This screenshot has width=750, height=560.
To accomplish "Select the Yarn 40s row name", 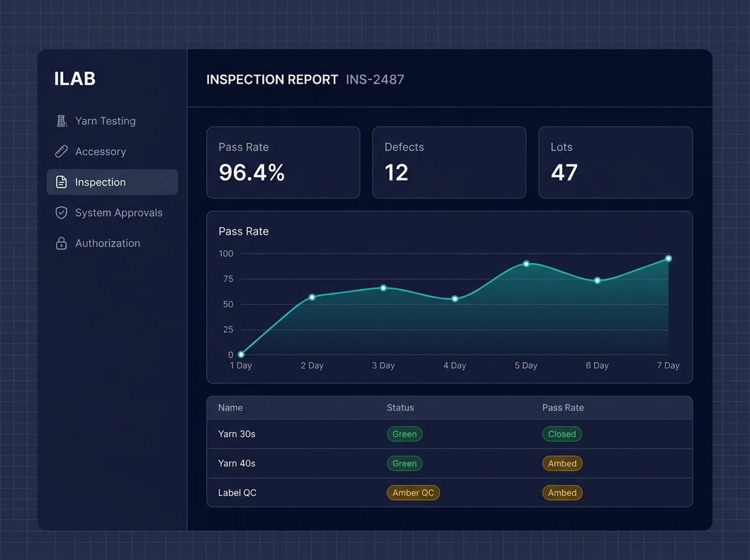I will tap(237, 464).
